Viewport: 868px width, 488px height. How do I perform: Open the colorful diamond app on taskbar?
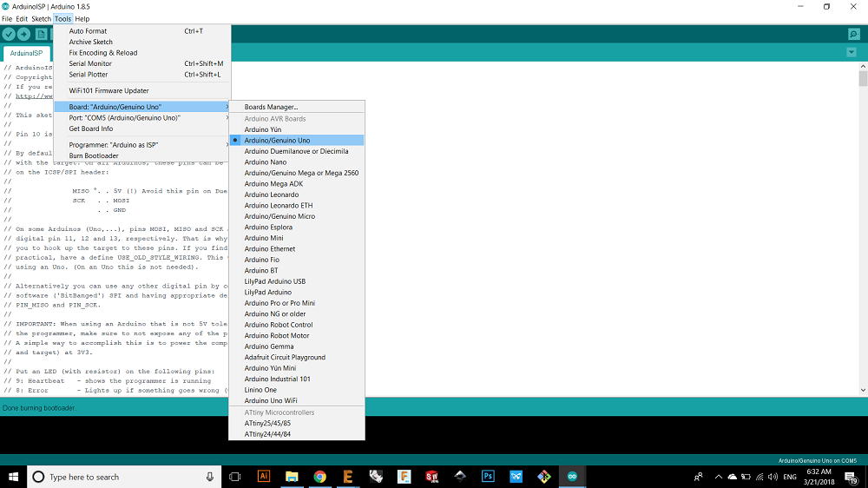coord(544,477)
